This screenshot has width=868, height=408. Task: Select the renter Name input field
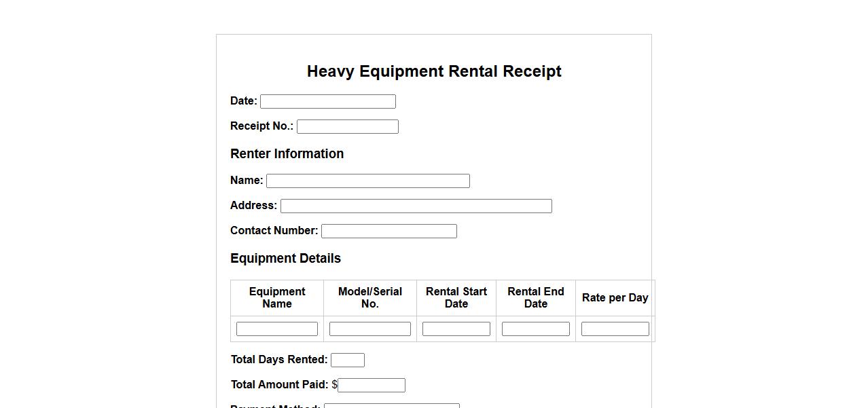367,181
